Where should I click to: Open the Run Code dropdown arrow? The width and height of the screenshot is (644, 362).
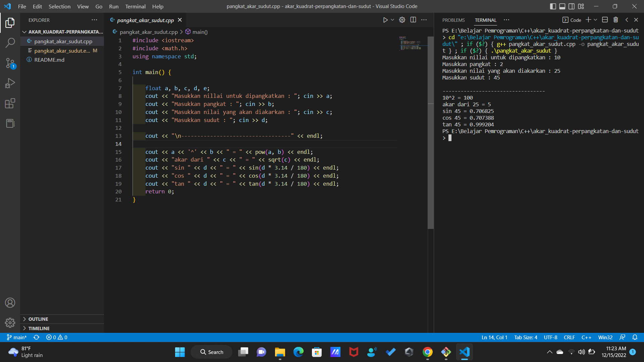point(392,20)
